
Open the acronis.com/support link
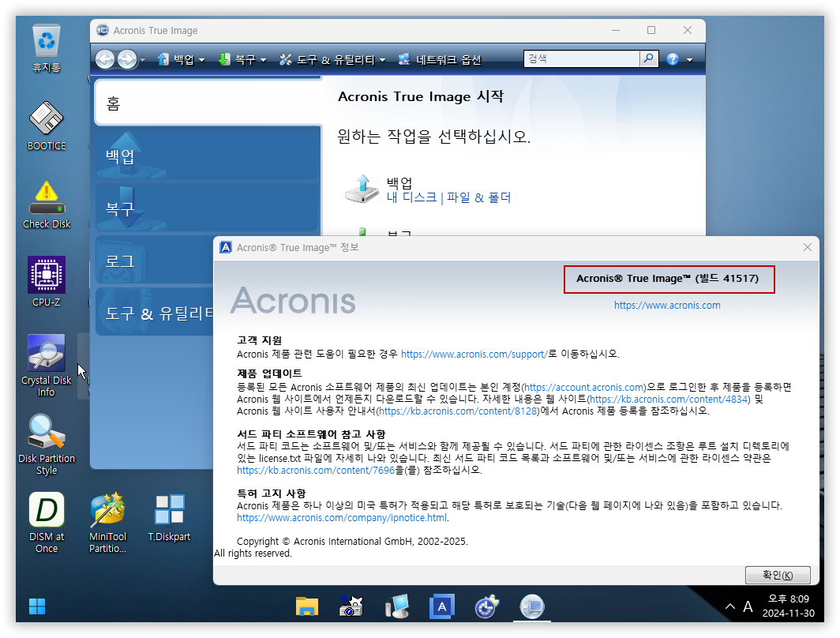pos(474,354)
